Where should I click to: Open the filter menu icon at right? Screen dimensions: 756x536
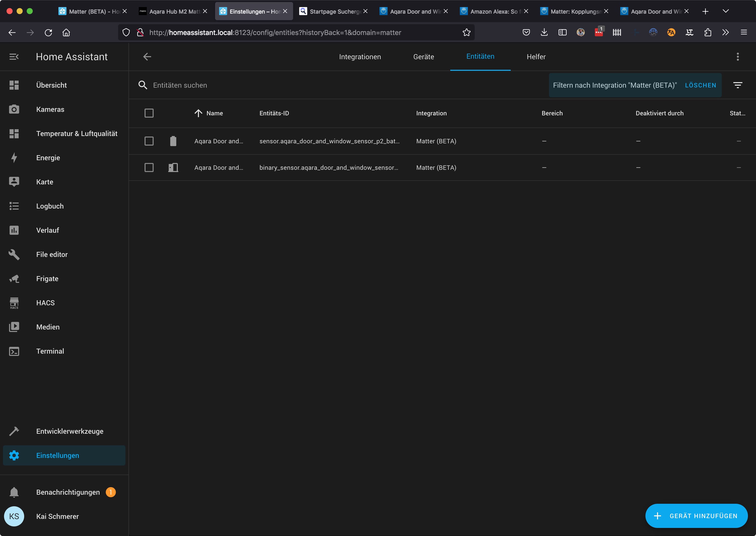pyautogui.click(x=738, y=85)
